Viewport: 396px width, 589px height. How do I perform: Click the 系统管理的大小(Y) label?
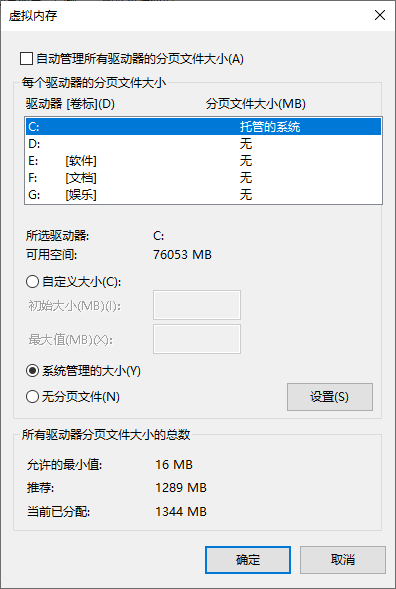coord(91,371)
